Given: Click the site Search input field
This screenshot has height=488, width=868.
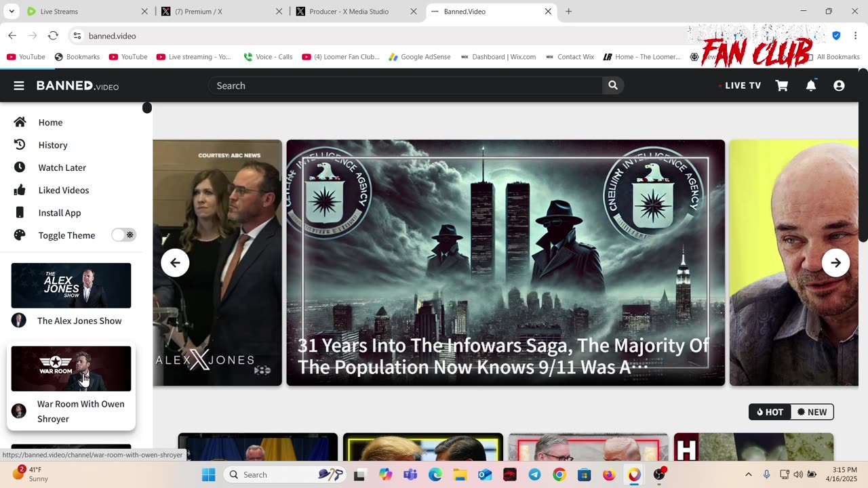Looking at the screenshot, I should [x=406, y=85].
